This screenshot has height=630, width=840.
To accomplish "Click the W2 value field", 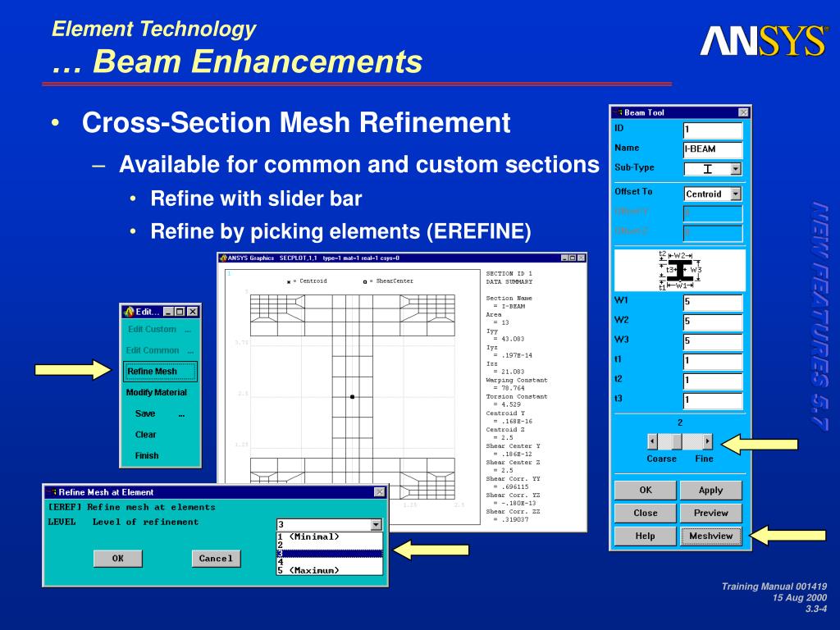I will click(713, 322).
